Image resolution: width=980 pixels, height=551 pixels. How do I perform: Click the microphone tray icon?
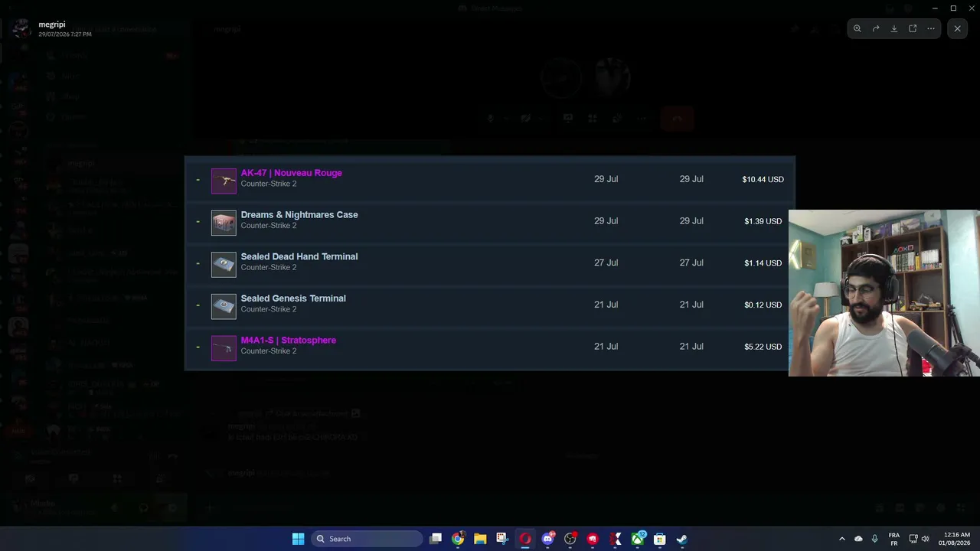[874, 539]
